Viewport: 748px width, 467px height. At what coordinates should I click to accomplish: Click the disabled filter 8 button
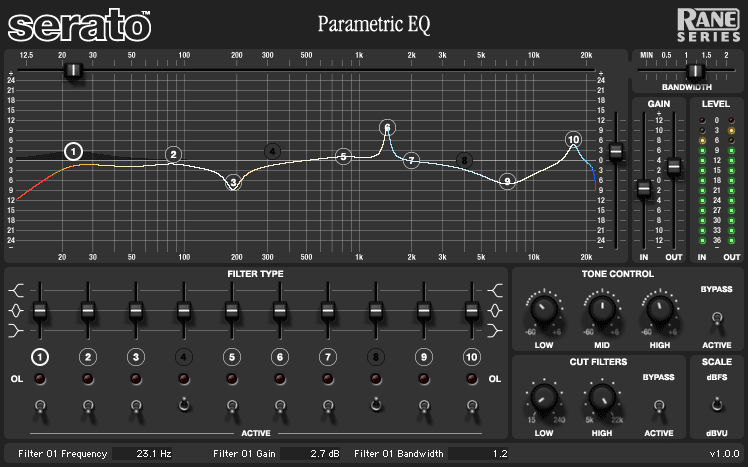tap(376, 357)
